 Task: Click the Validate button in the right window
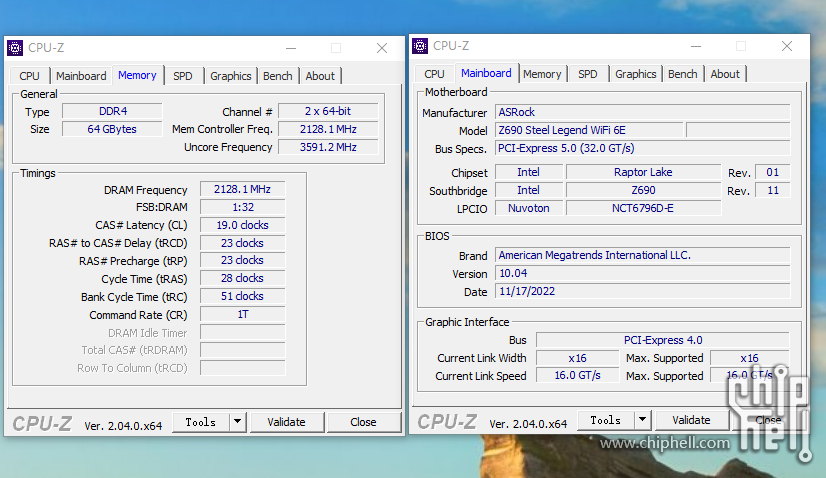click(691, 420)
